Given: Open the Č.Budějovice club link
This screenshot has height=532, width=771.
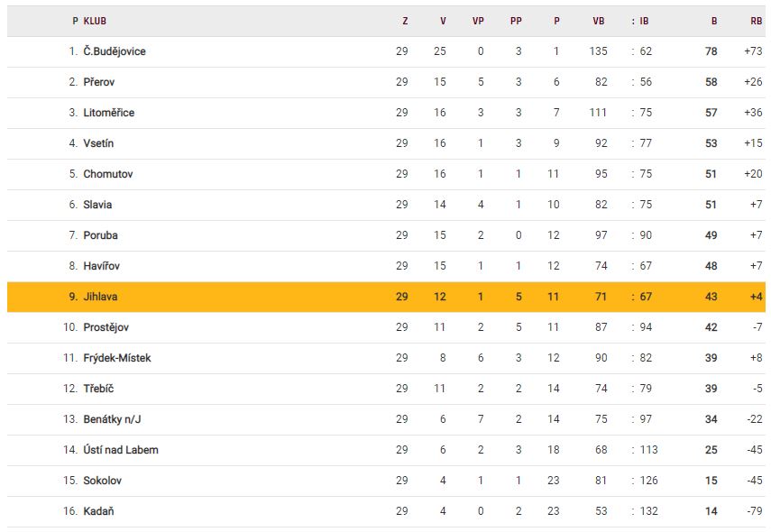Looking at the screenshot, I should 115,51.
